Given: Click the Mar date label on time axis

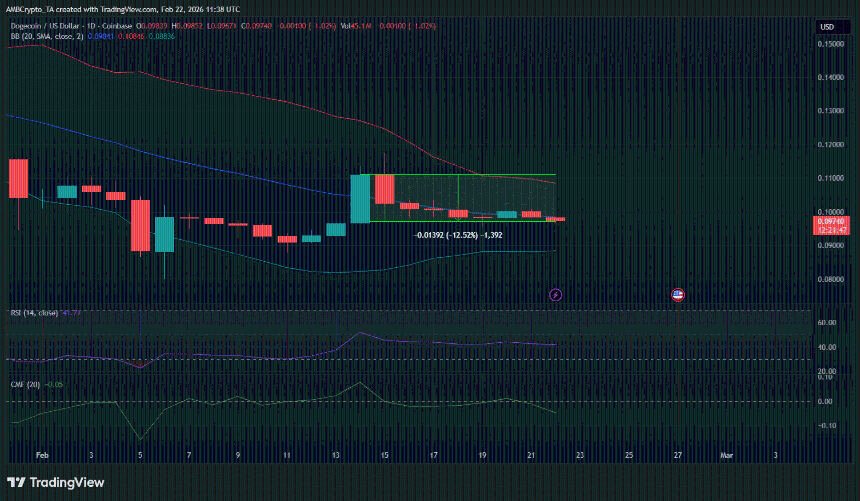Looking at the screenshot, I should pos(727,455).
